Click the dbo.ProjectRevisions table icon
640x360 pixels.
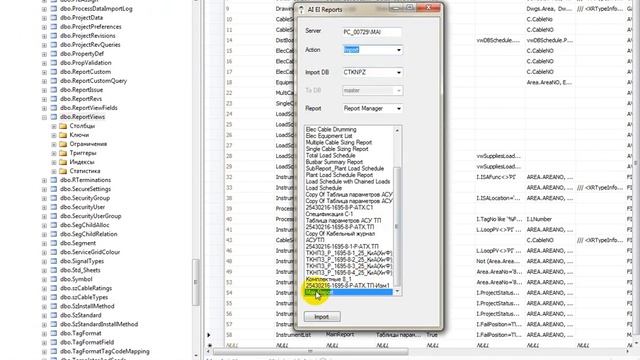tap(54, 36)
